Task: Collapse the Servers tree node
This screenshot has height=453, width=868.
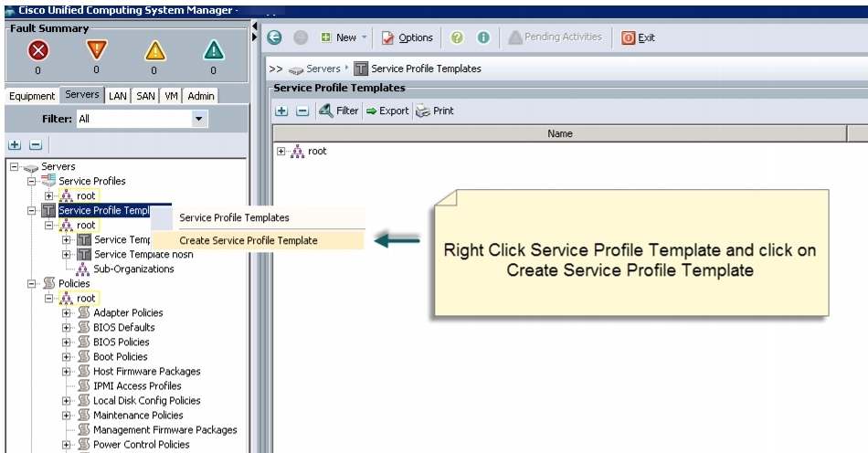Action: (15, 166)
